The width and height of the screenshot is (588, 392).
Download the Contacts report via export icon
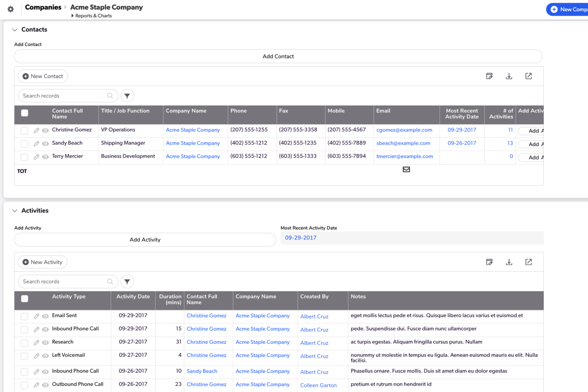[509, 76]
